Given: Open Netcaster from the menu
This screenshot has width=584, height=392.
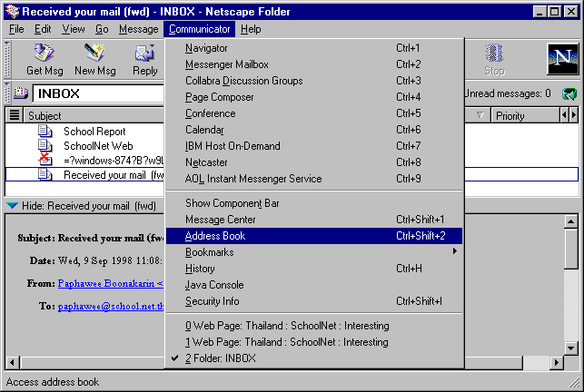Looking at the screenshot, I should click(314, 162).
